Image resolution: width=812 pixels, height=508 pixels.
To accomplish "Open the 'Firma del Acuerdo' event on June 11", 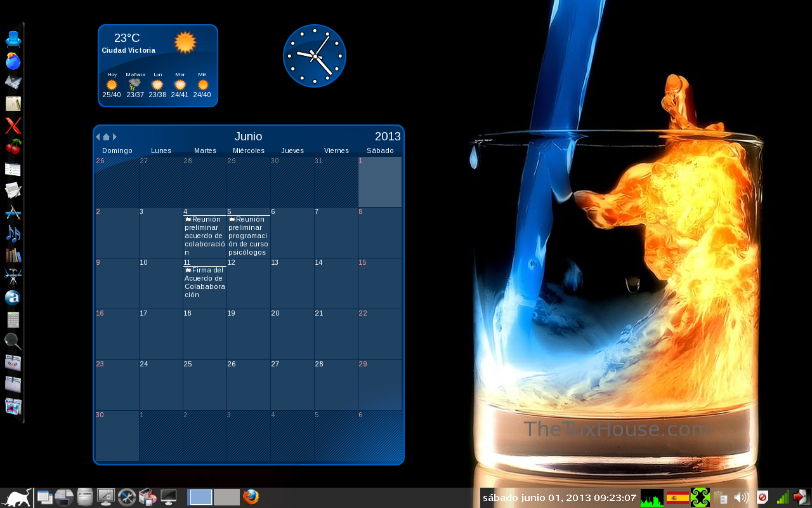I will click(204, 282).
